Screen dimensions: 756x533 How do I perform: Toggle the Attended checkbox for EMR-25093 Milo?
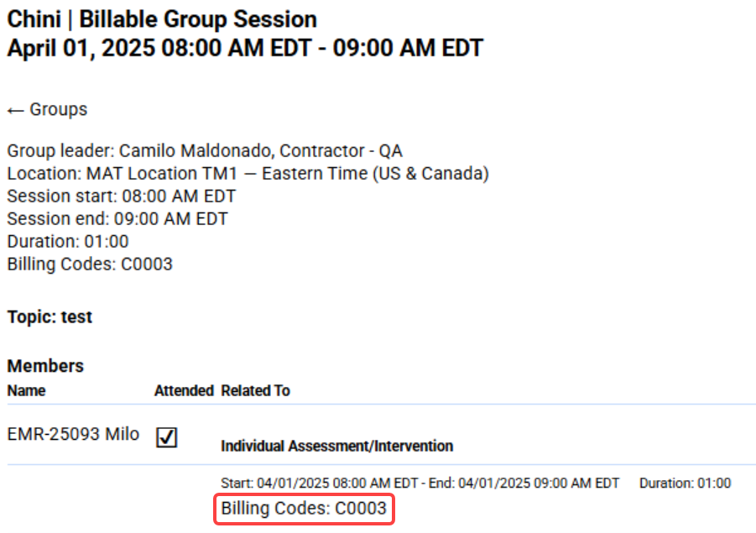click(167, 437)
